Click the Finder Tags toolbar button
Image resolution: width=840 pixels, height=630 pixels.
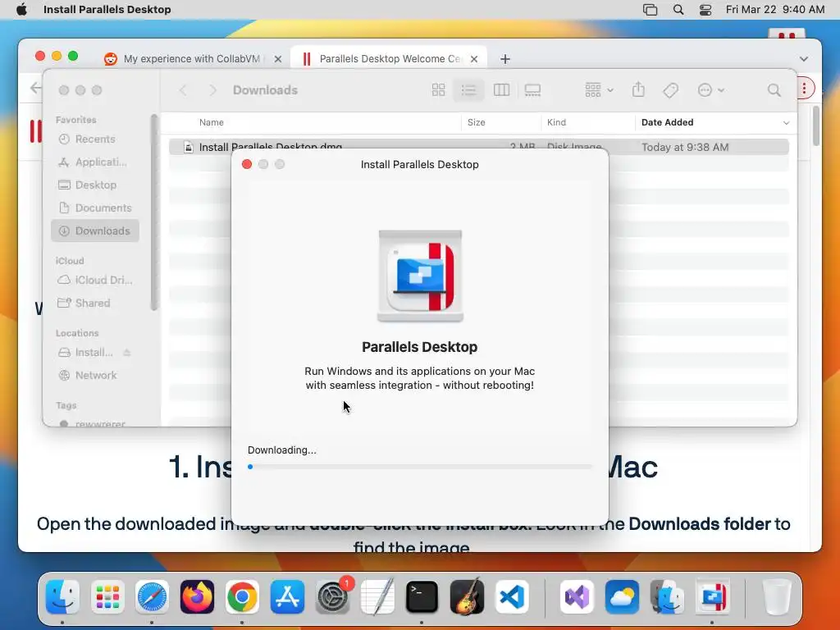click(671, 90)
